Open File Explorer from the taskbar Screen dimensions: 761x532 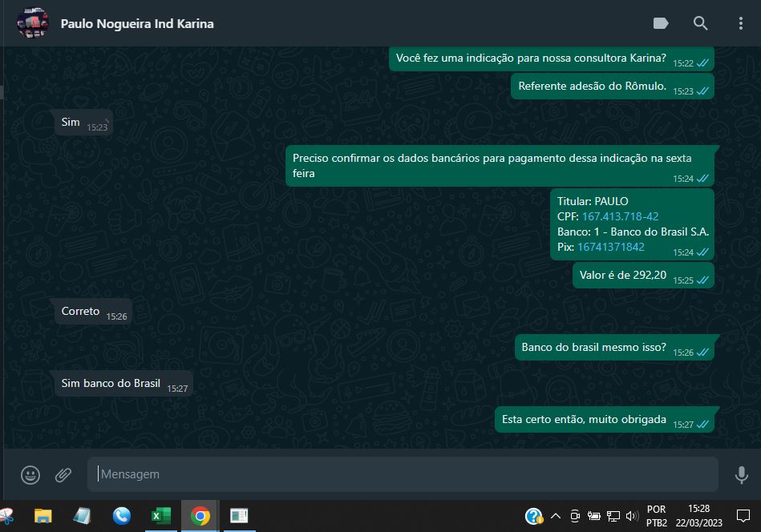[x=43, y=516]
